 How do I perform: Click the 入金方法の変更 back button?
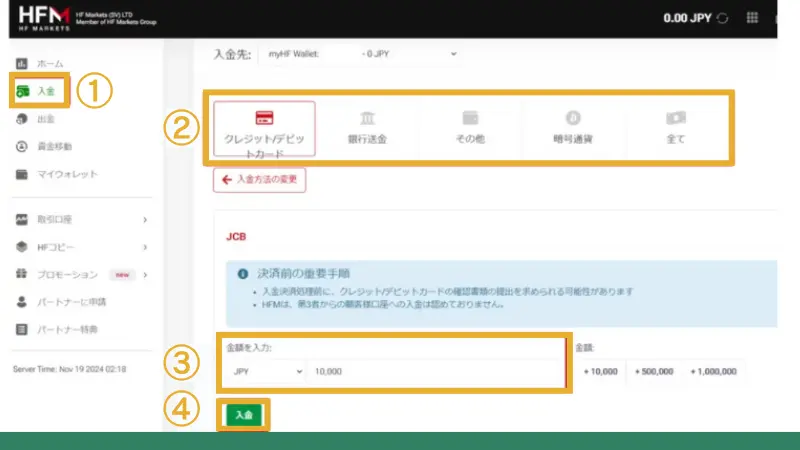coord(260,180)
